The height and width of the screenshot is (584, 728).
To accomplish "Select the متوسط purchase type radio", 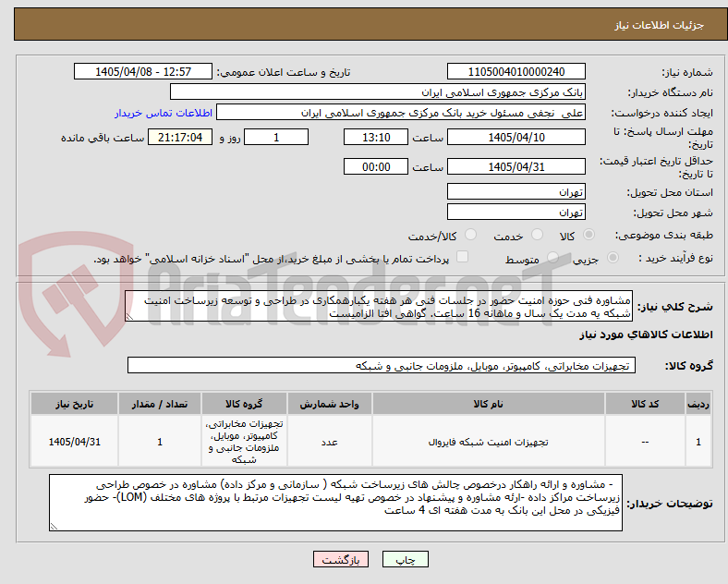I will coord(552,258).
